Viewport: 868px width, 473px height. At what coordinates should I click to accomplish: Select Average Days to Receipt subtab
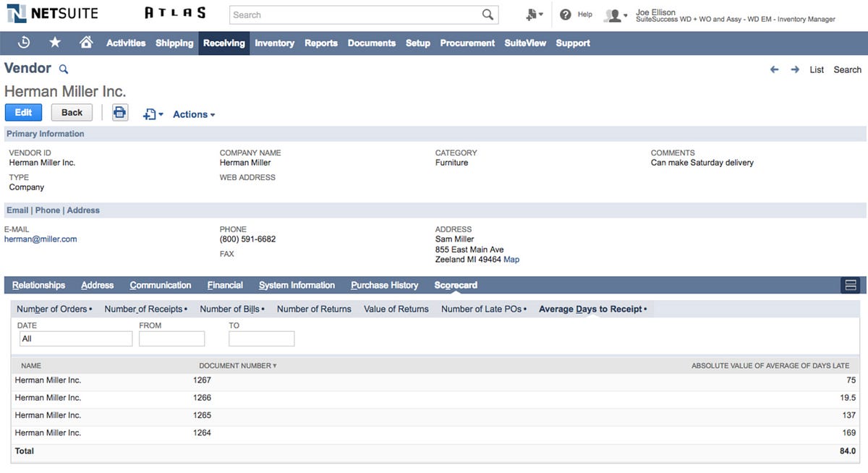click(592, 309)
